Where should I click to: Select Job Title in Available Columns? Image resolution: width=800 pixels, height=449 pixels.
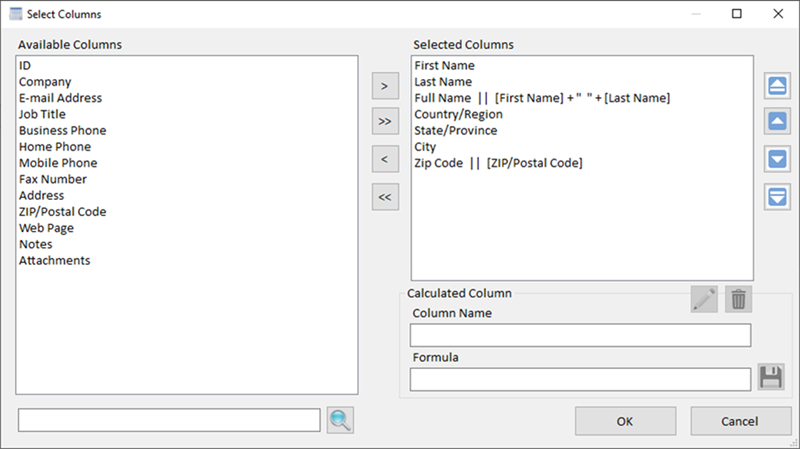[x=187, y=114]
